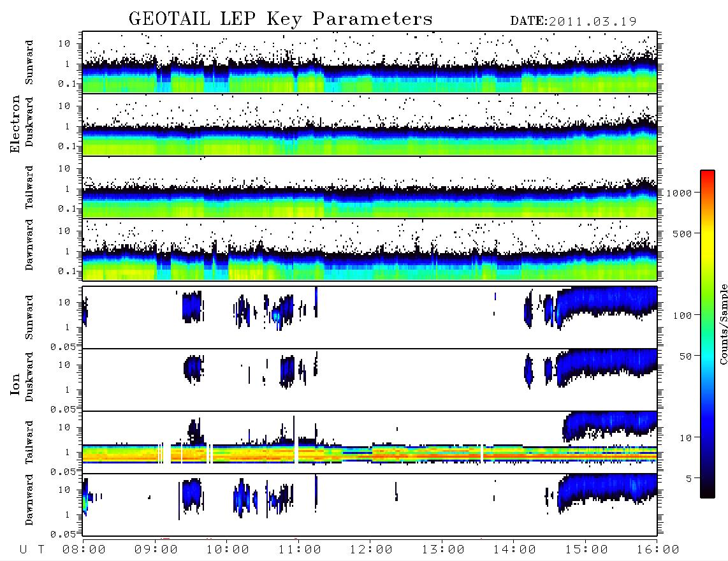Click the 100 value on the color scale
This screenshot has height=561, width=728.
click(683, 316)
